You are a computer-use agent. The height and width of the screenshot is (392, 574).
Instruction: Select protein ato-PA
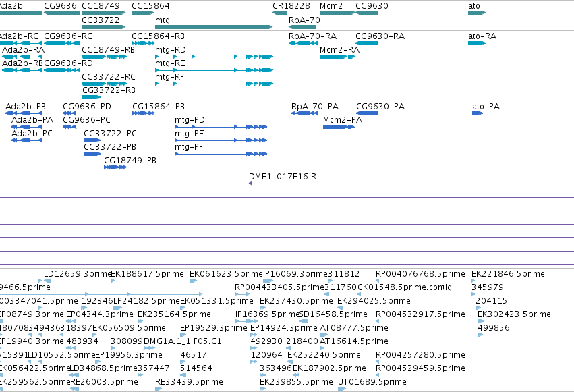pos(478,113)
